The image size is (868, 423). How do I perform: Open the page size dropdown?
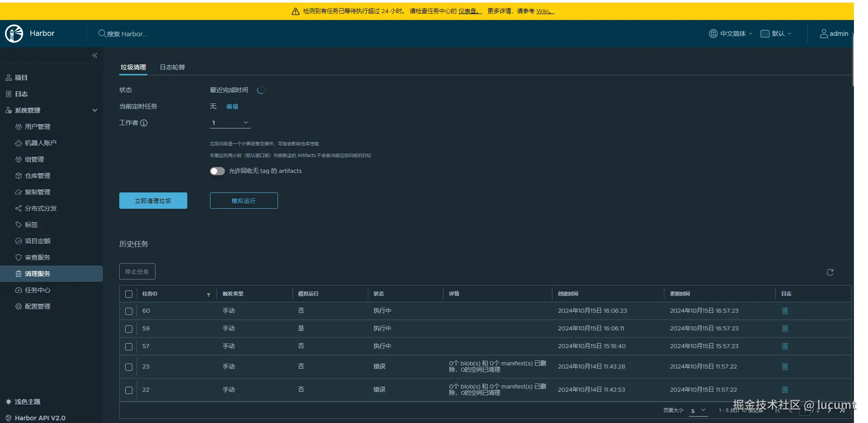(698, 411)
